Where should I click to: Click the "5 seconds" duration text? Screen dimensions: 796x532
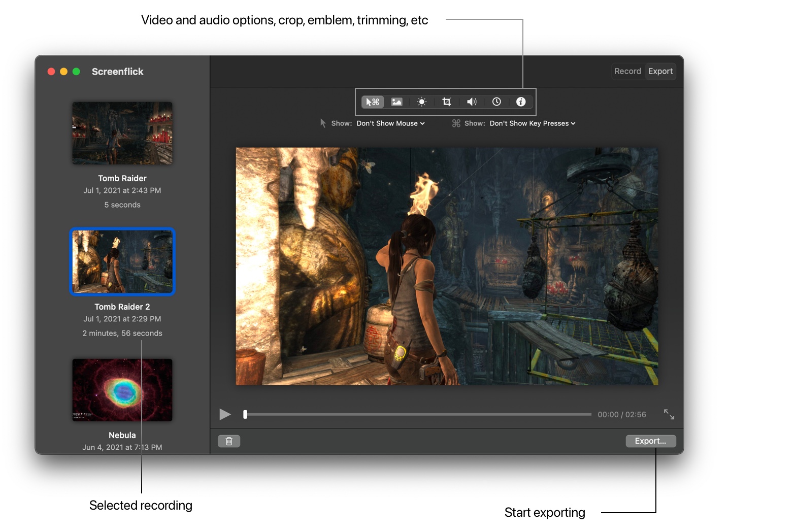(x=122, y=205)
